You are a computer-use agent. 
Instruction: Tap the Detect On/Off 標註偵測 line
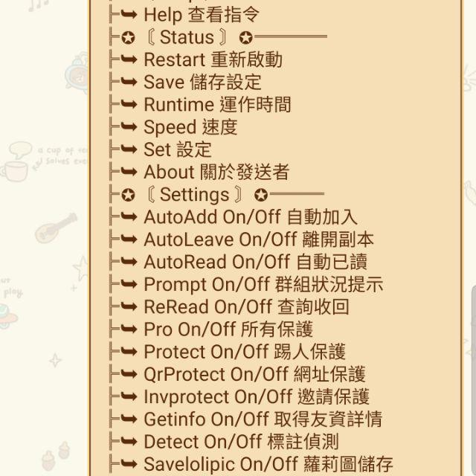[224, 442]
